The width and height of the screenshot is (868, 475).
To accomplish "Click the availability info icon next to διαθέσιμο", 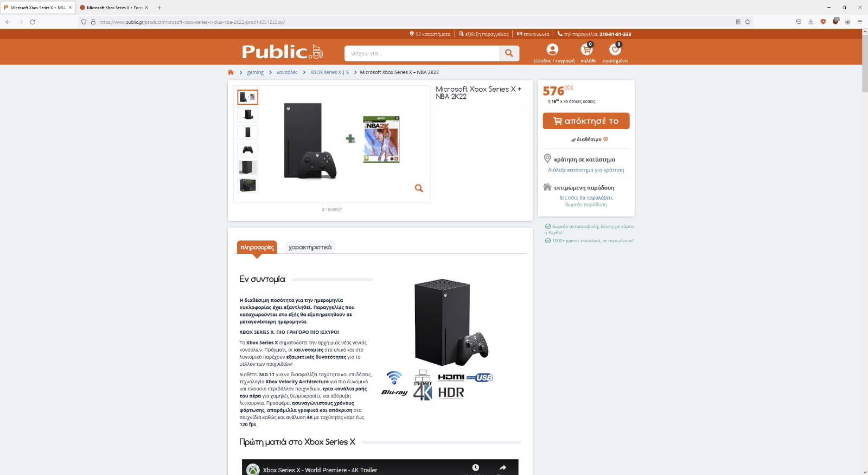I will tap(605, 139).
